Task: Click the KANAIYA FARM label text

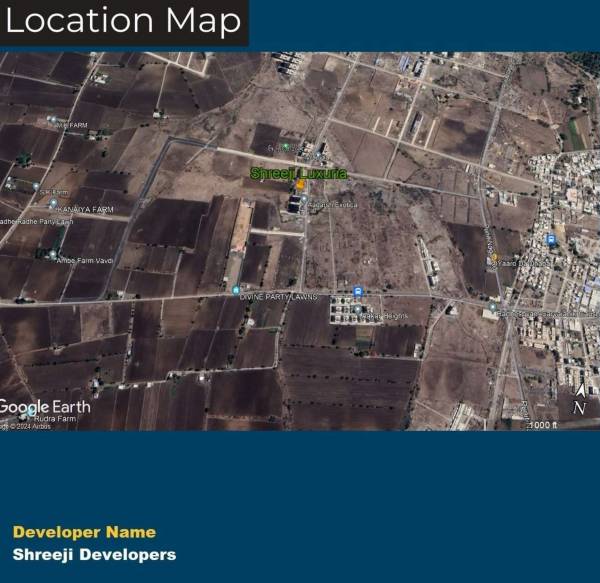Action: click(x=87, y=210)
